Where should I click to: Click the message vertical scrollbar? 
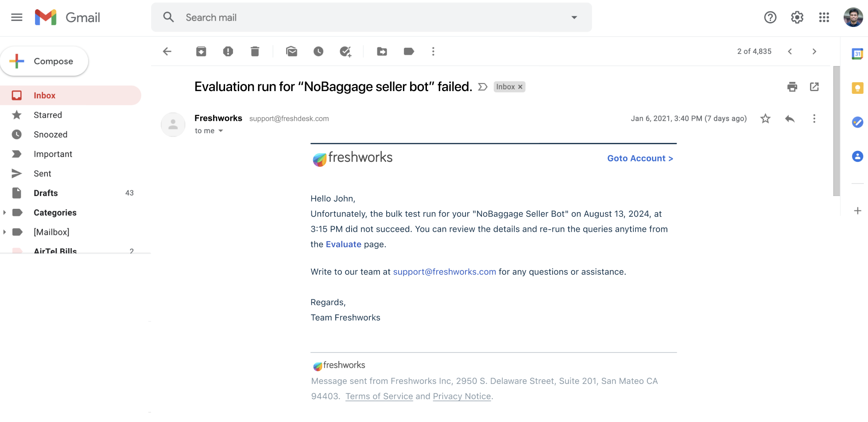click(x=836, y=131)
